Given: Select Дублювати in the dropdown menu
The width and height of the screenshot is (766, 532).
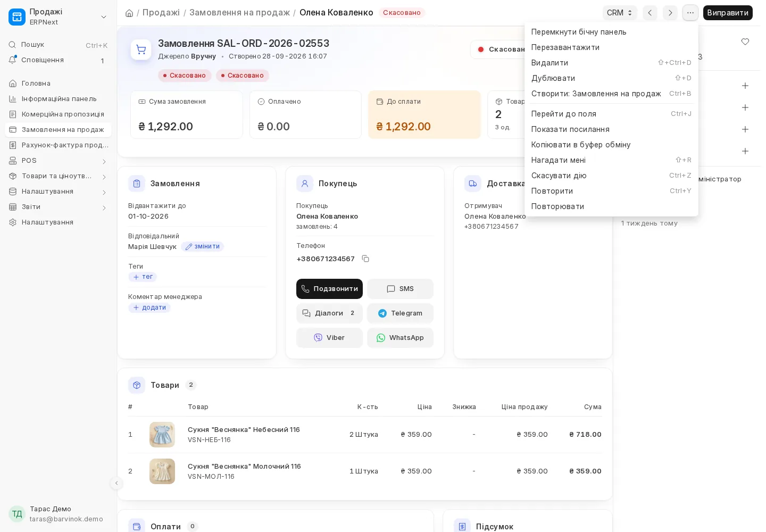Looking at the screenshot, I should (x=611, y=78).
